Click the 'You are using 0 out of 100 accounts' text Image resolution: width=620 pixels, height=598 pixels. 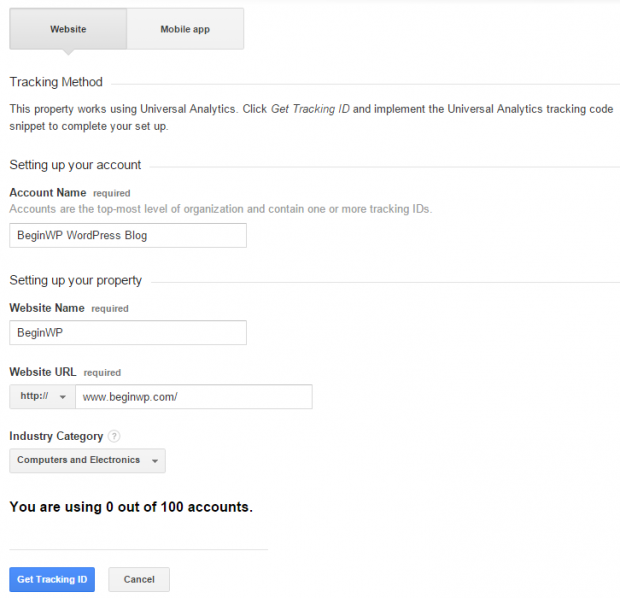click(131, 507)
